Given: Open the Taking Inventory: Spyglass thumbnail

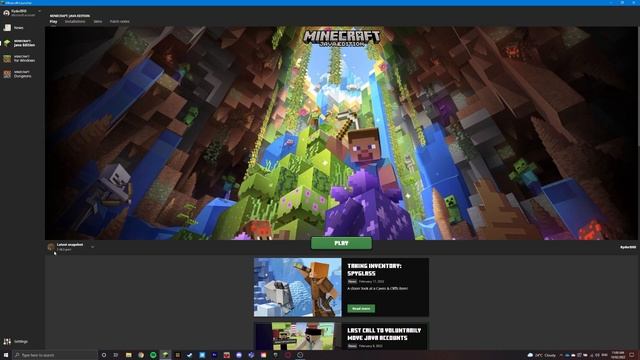Looking at the screenshot, I should click(298, 287).
